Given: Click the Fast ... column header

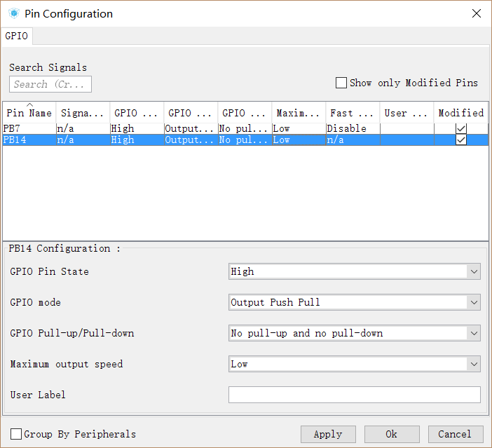Looking at the screenshot, I should pos(353,112).
